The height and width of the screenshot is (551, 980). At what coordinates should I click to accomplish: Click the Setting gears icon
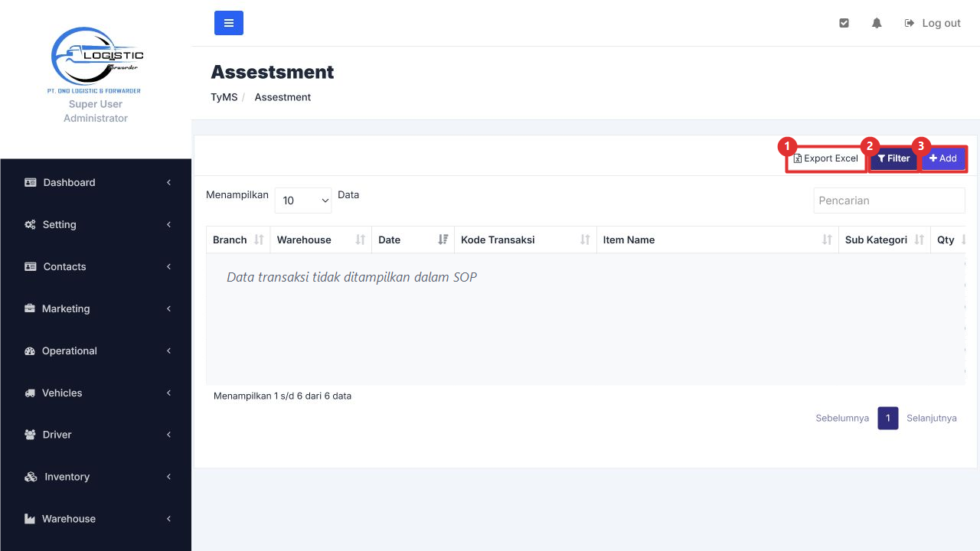coord(31,224)
